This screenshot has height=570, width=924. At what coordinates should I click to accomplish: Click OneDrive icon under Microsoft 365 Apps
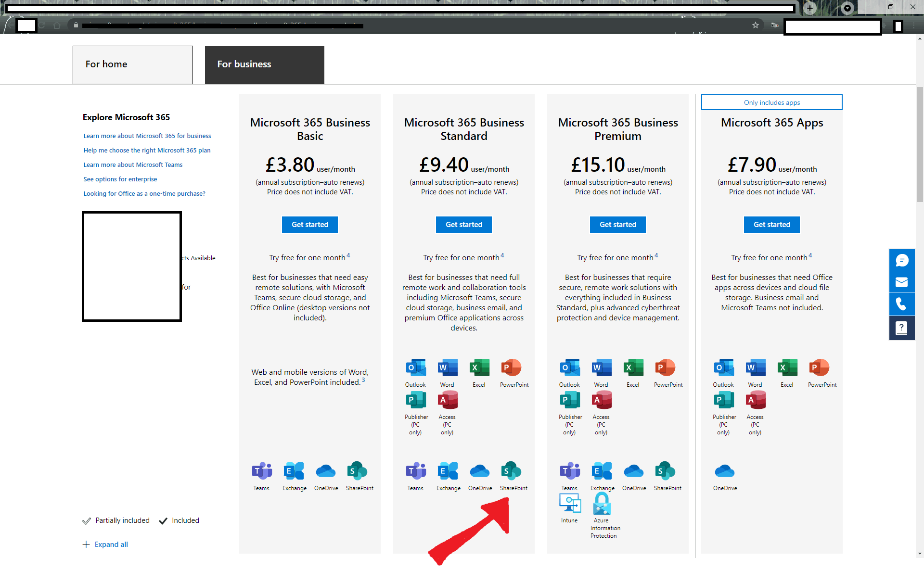pyautogui.click(x=724, y=471)
